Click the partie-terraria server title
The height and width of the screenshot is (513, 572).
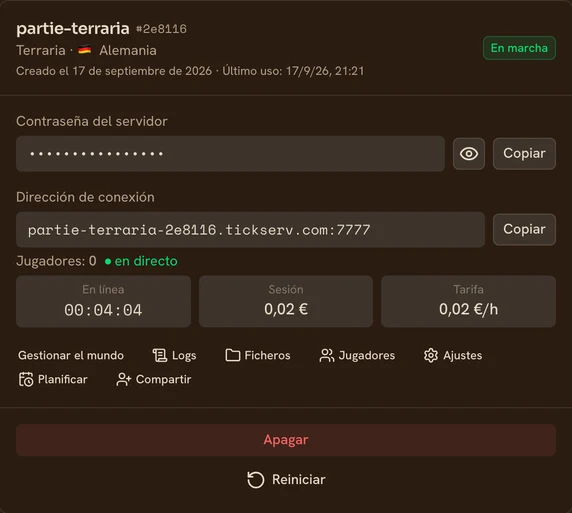73,28
